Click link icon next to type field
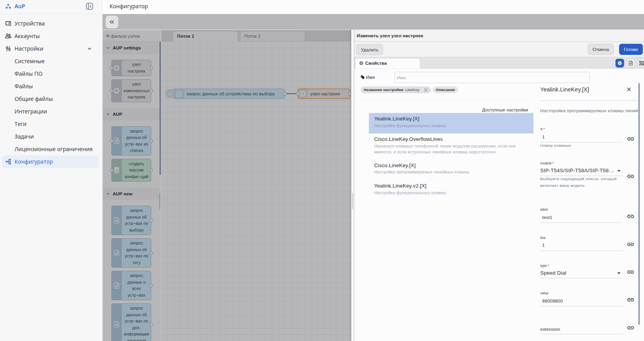 (630, 272)
